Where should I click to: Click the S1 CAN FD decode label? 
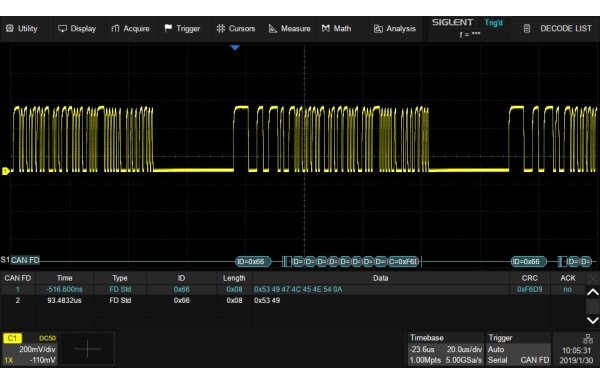click(20, 260)
